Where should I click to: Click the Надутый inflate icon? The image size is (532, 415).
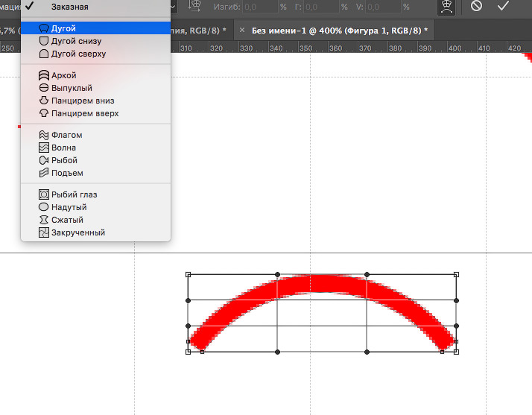[44, 207]
